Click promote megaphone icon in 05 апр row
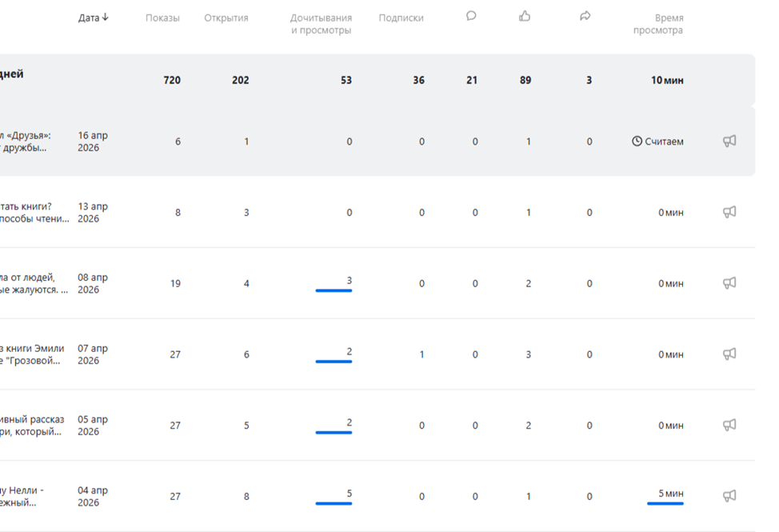Screen dimensions: 779x532 [729, 426]
